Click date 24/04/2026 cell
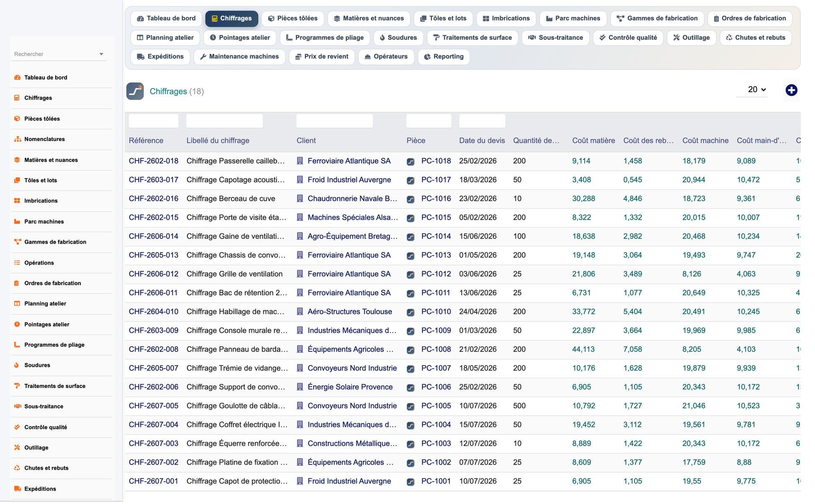Screen dimensions: 815x504 pos(478,312)
